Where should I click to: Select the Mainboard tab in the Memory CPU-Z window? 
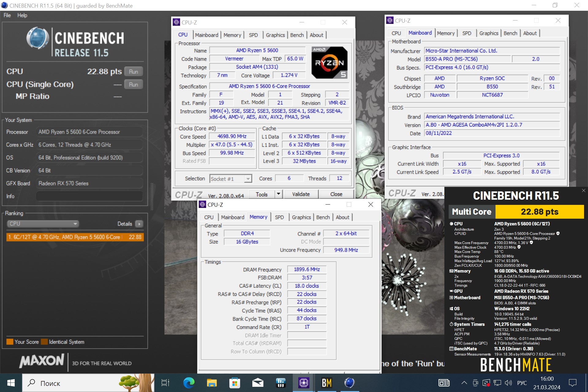click(x=233, y=217)
